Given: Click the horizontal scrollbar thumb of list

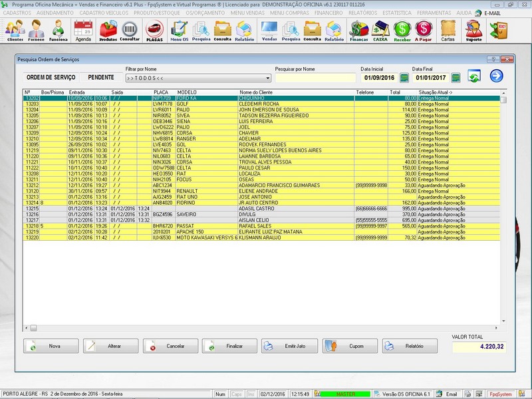Looking at the screenshot, I should 33,328.
